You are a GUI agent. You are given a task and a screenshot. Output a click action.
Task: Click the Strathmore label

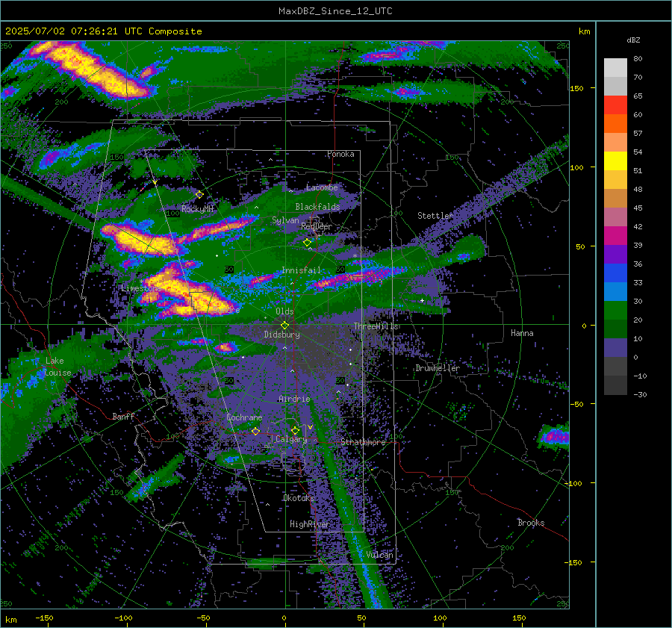click(x=363, y=442)
